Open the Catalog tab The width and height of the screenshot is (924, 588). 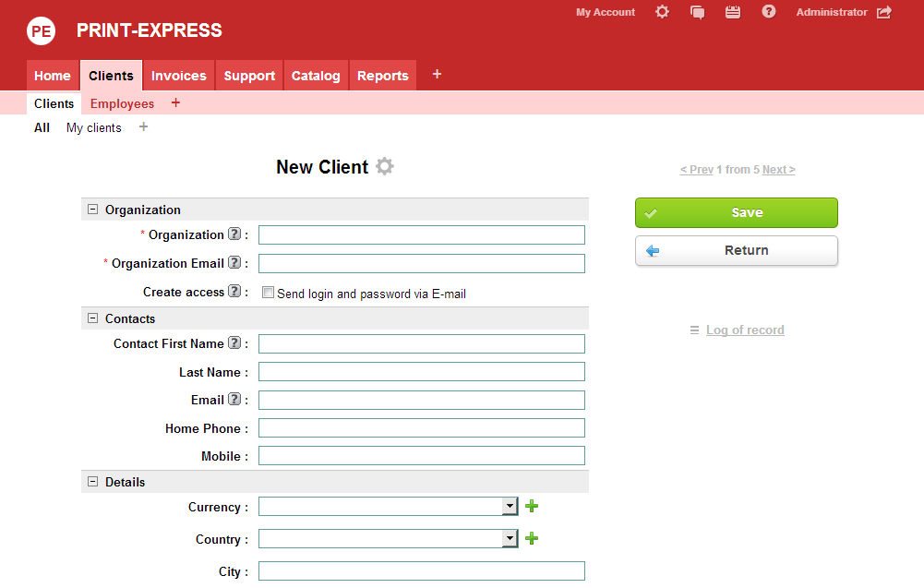pos(316,76)
